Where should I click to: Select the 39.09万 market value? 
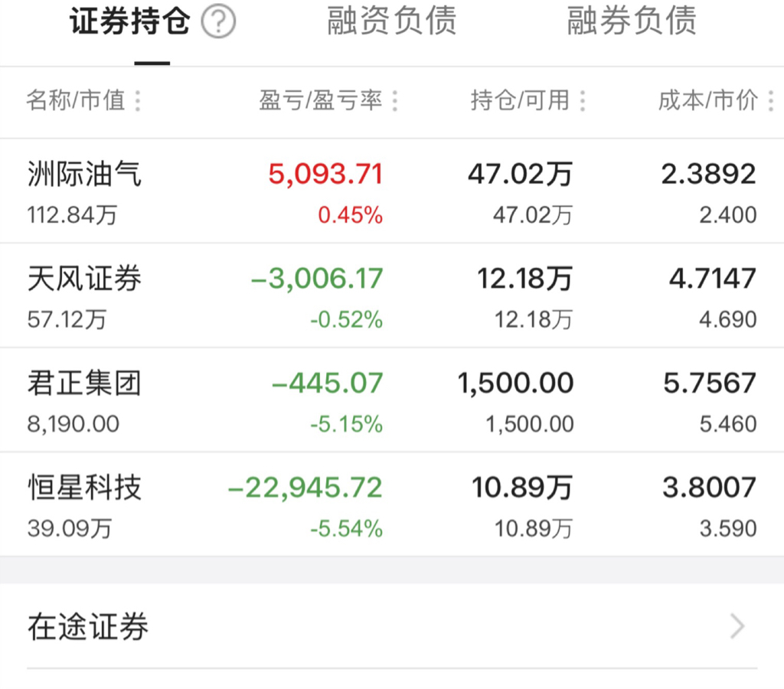tap(70, 528)
